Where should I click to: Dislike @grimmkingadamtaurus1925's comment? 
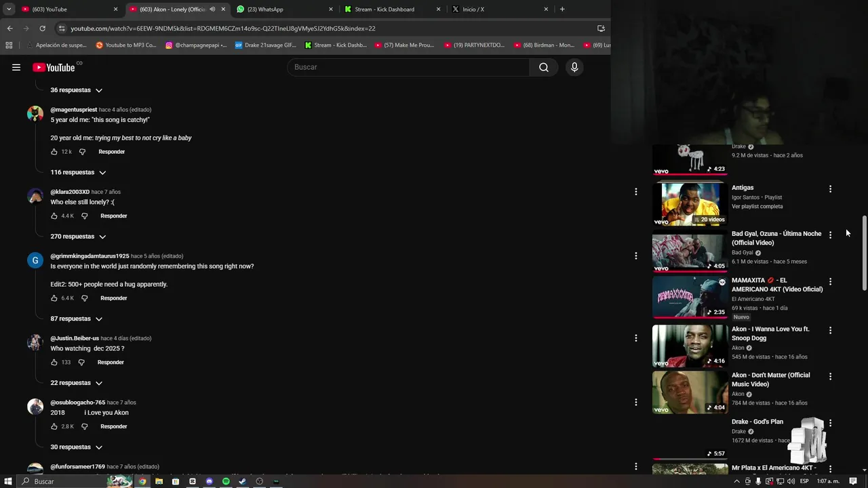pos(85,298)
